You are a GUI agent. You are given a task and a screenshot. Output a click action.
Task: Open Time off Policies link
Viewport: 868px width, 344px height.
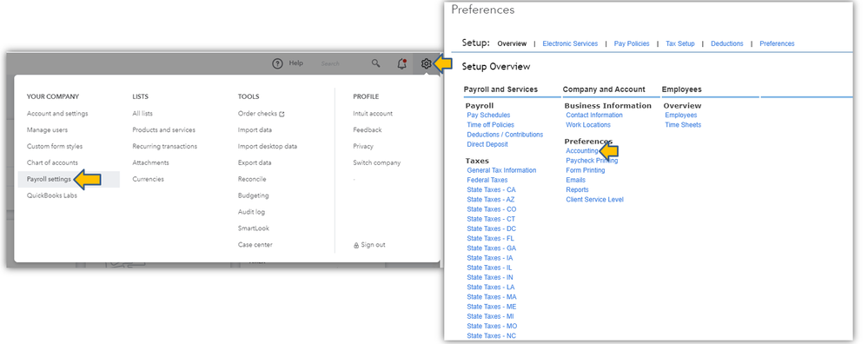click(490, 125)
